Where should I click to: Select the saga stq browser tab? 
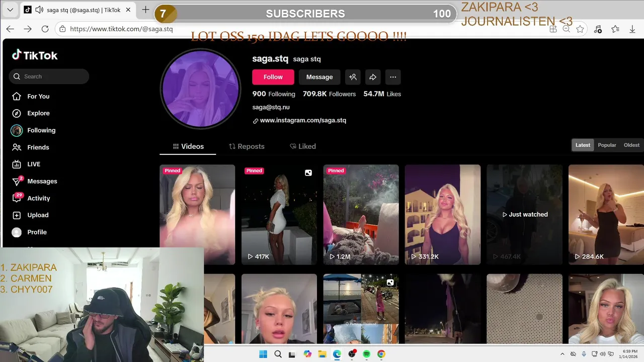(78, 10)
